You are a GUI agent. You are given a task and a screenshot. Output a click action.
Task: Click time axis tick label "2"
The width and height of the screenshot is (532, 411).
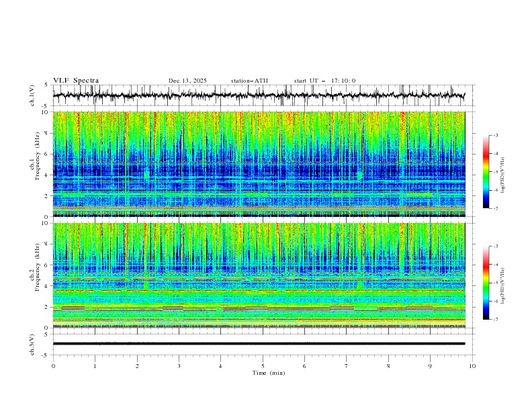pyautogui.click(x=137, y=366)
